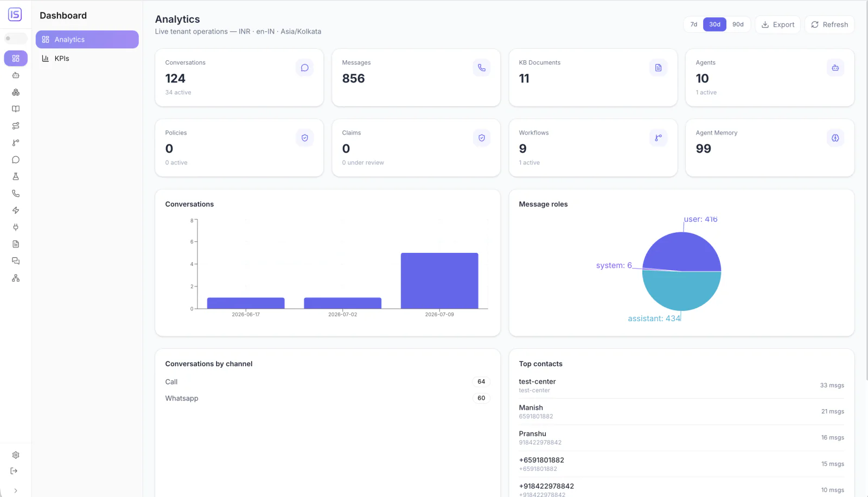The width and height of the screenshot is (868, 497).
Task: Click the 2026-06-17 bar in Conversations chart
Action: click(246, 303)
